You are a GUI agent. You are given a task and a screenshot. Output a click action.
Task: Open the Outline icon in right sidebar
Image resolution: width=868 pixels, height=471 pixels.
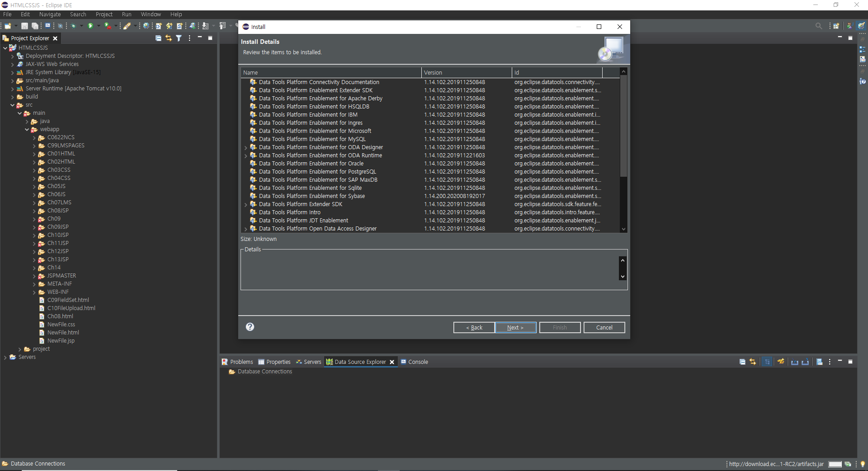click(x=862, y=50)
